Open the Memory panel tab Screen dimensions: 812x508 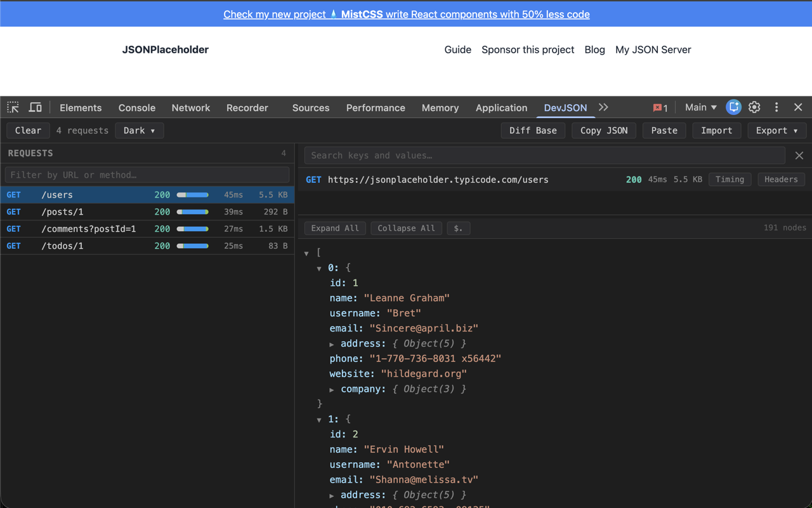point(440,107)
